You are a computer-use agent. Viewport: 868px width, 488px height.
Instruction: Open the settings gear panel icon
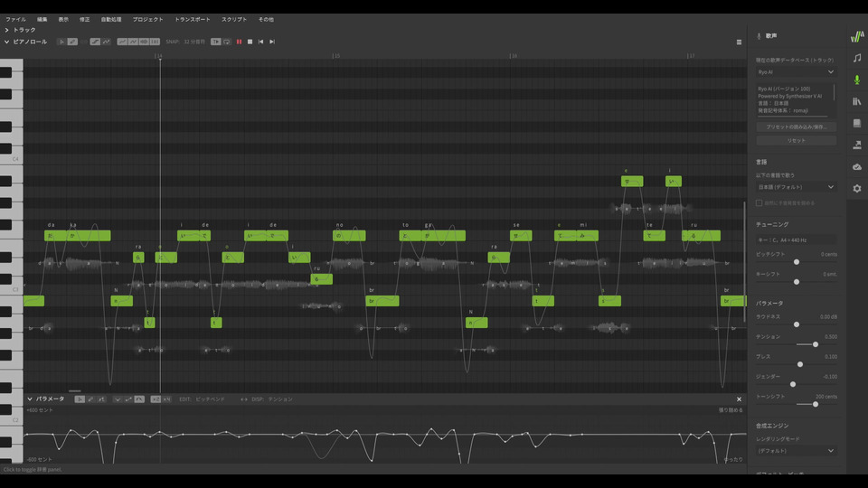[x=857, y=189]
